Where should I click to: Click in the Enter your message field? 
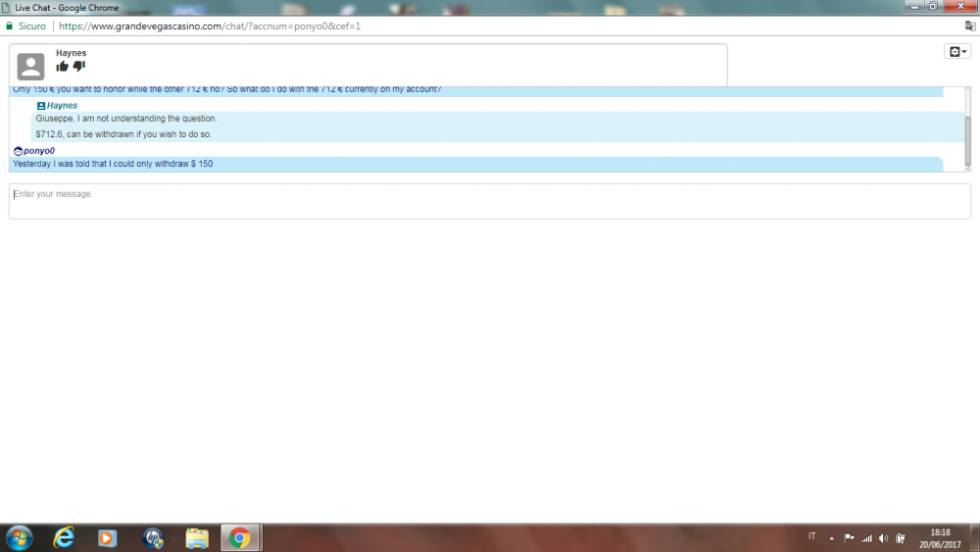pos(490,201)
